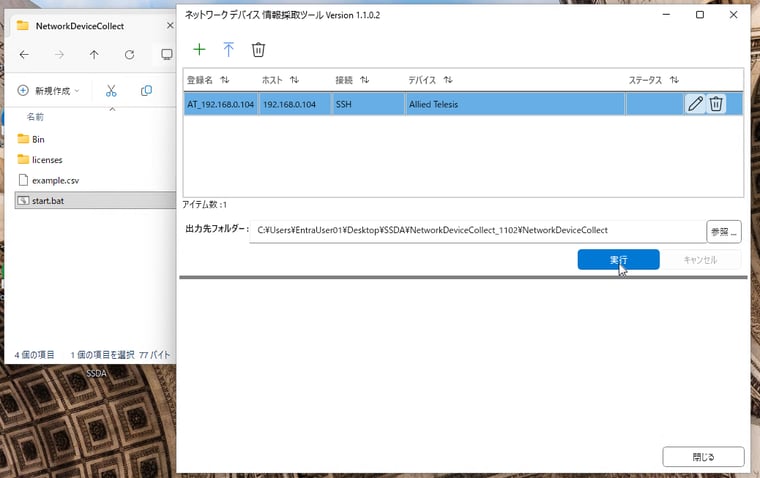This screenshot has width=760, height=478.
Task: Click the Allied Telesis device cell
Action: (x=515, y=104)
